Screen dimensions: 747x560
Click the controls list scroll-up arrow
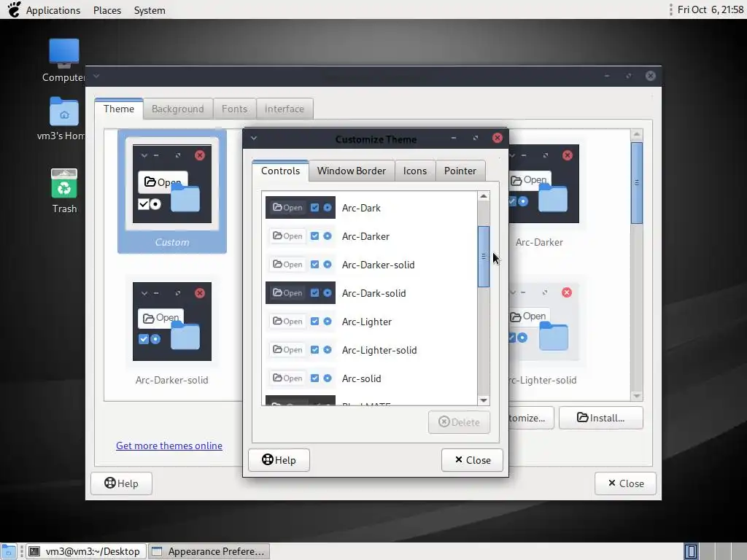tap(484, 196)
